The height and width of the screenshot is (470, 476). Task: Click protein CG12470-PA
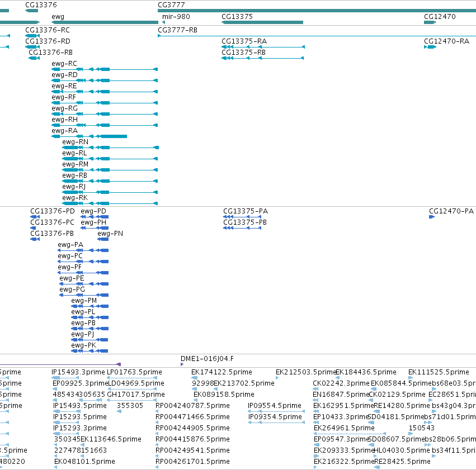(432, 217)
